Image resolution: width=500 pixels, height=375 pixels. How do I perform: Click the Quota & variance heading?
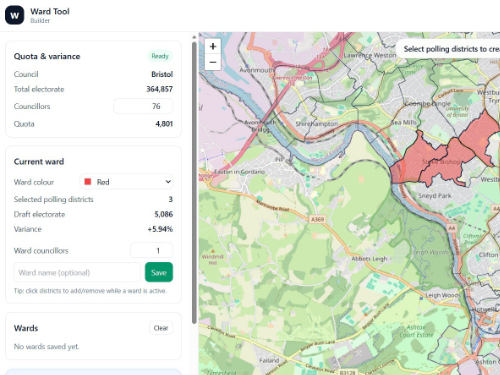pos(47,56)
